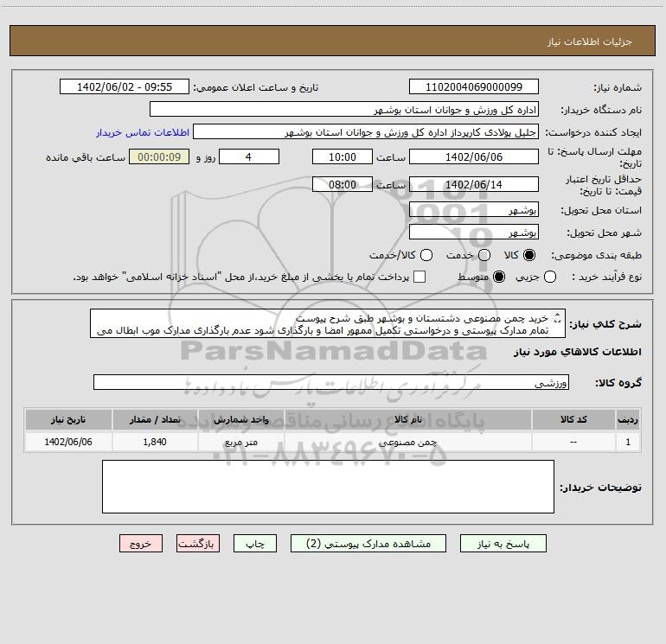666x644 pixels.
Task: Click the buyer notes text area
Action: (x=328, y=487)
